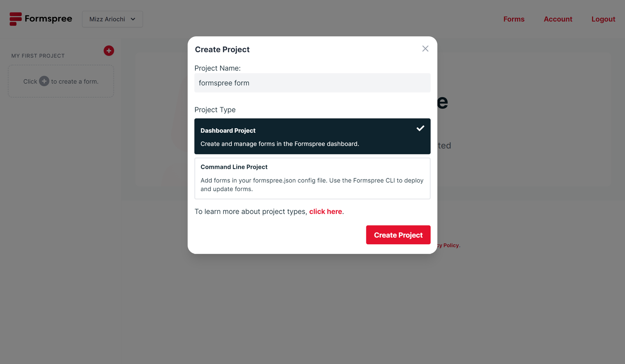Click the chevron arrow next to Mizz Ariochi
The height and width of the screenshot is (364, 625).
click(133, 19)
